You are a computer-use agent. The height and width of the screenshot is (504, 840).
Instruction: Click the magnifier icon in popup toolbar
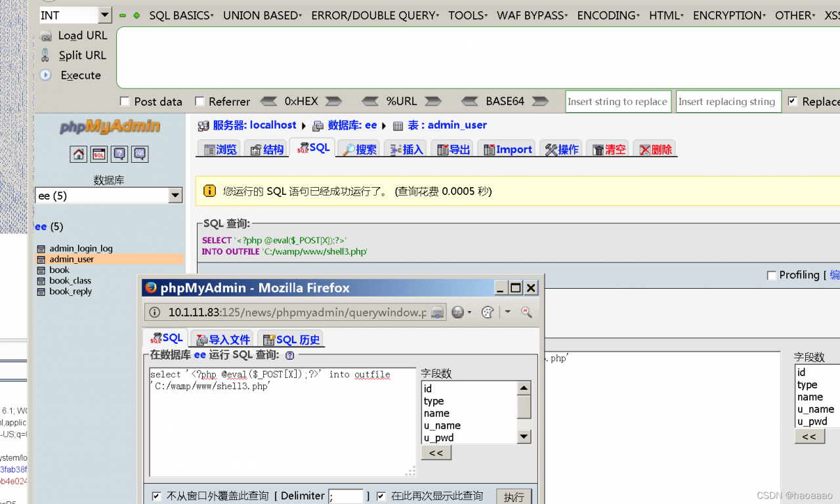(x=526, y=312)
